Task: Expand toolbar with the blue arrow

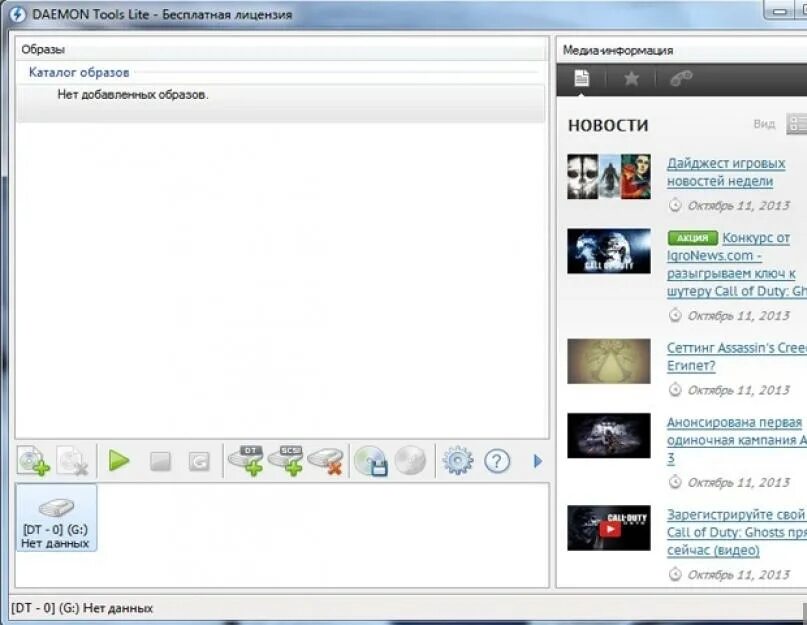Action: tap(538, 461)
